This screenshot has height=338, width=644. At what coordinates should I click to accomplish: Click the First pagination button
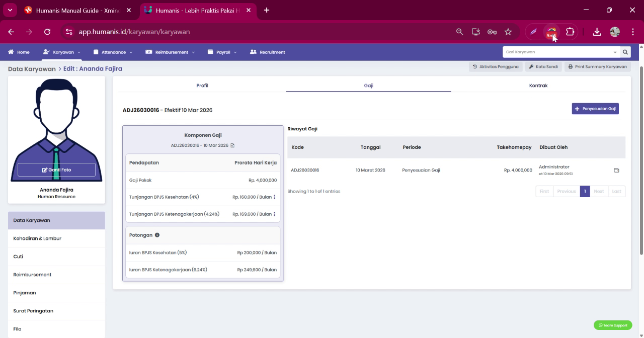544,191
